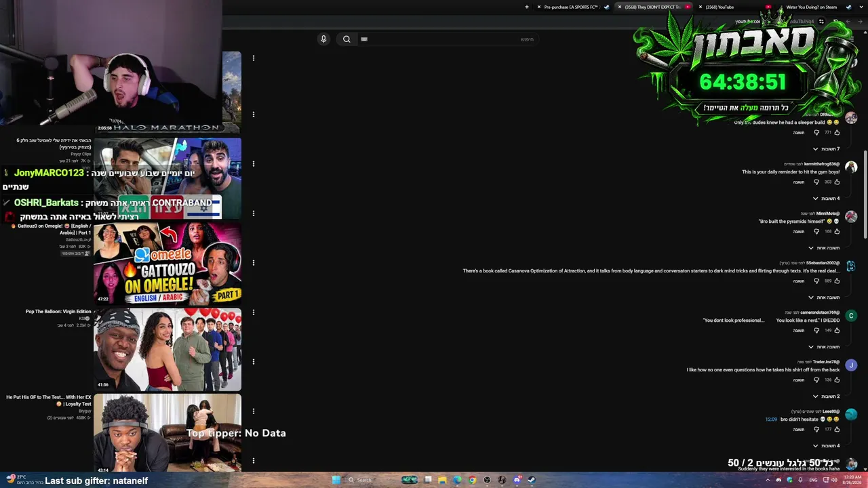Open kermitthefrog836's profile avatar
Screen dimensions: 868x488
pyautogui.click(x=851, y=167)
